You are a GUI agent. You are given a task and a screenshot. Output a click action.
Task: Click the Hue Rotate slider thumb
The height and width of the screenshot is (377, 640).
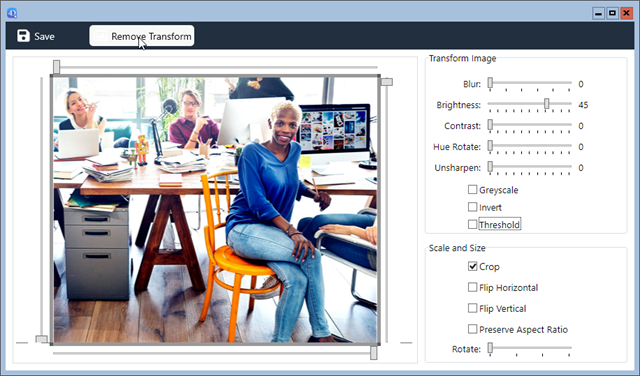(490, 146)
